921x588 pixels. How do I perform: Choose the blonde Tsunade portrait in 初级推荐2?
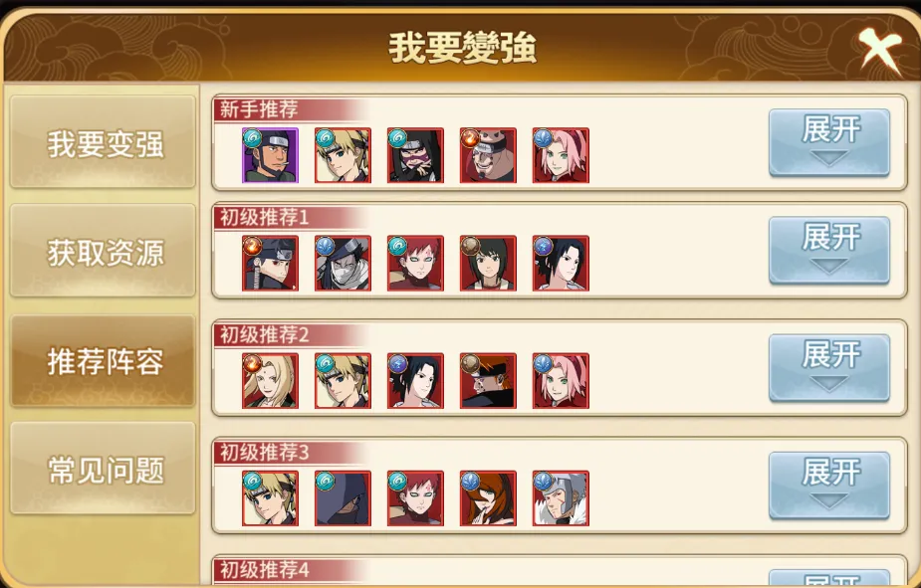click(270, 381)
